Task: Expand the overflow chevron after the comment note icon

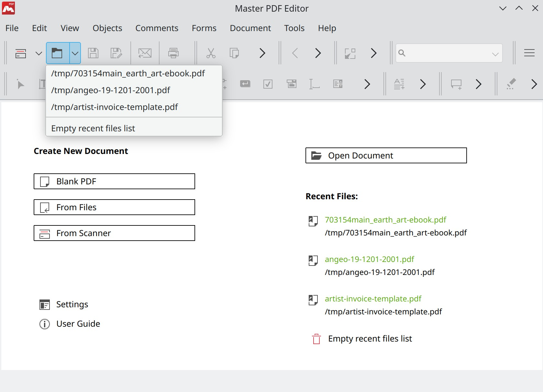Action: (x=479, y=84)
